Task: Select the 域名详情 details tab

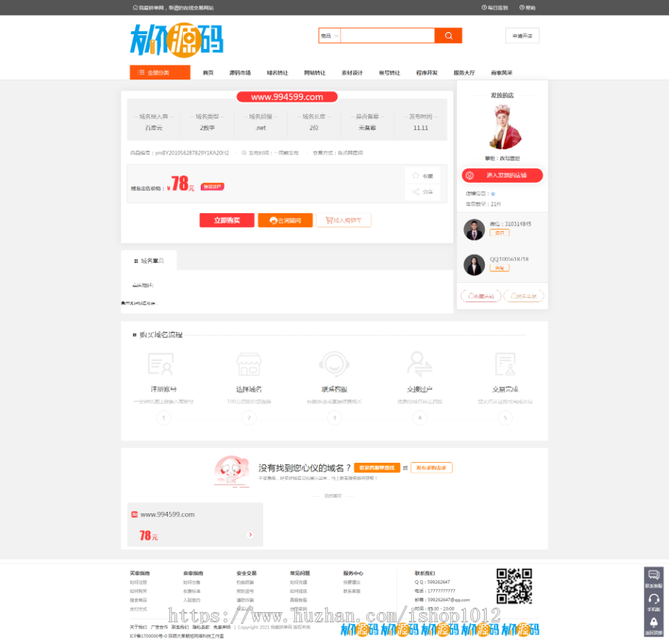Action: click(x=149, y=261)
